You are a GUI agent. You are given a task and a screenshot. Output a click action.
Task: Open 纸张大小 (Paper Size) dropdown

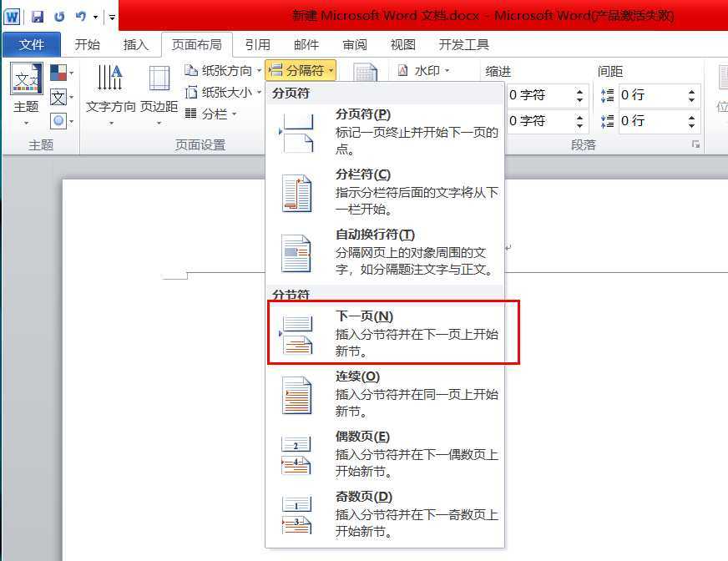pos(223,93)
